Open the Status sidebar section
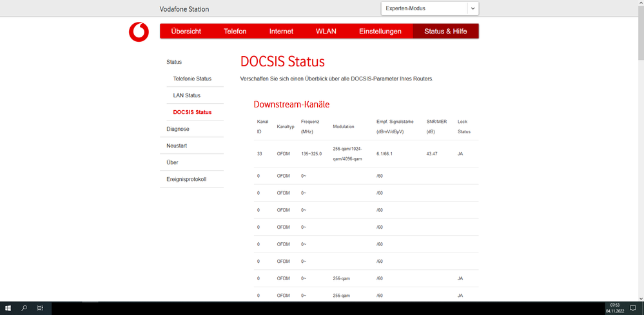Screen dimensions: 644x315 [x=174, y=62]
